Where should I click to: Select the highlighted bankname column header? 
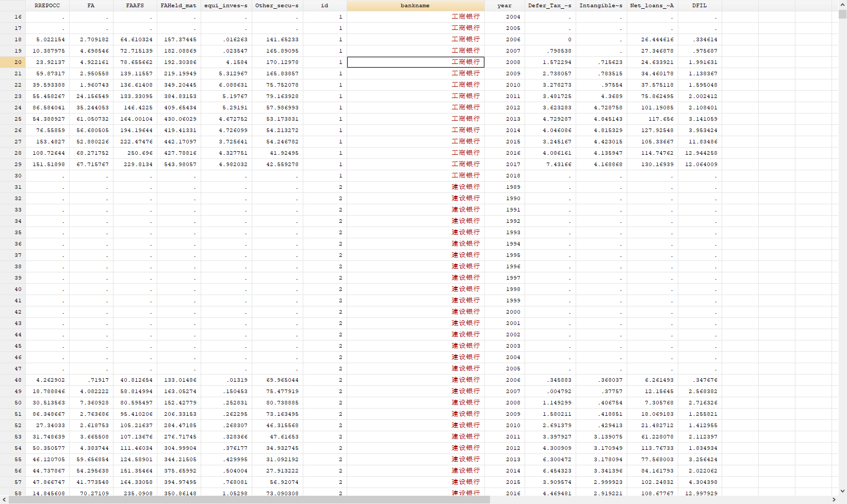tap(415, 6)
